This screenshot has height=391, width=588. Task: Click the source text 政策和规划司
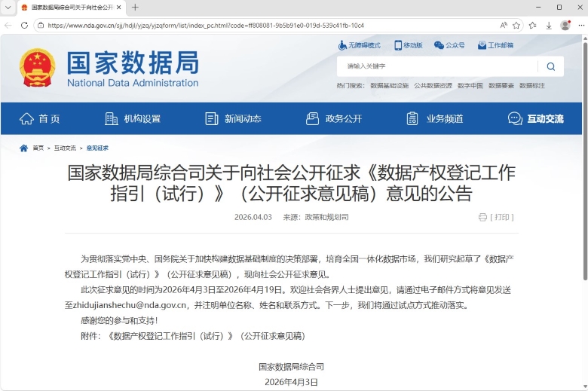(x=326, y=217)
